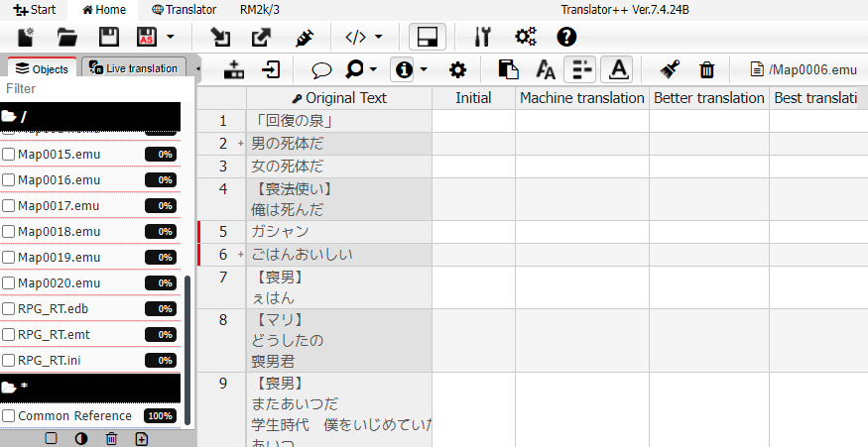Viewport: 868px width, 447px height.
Task: Click the Common Reference 100% progress badge
Action: coord(160,416)
